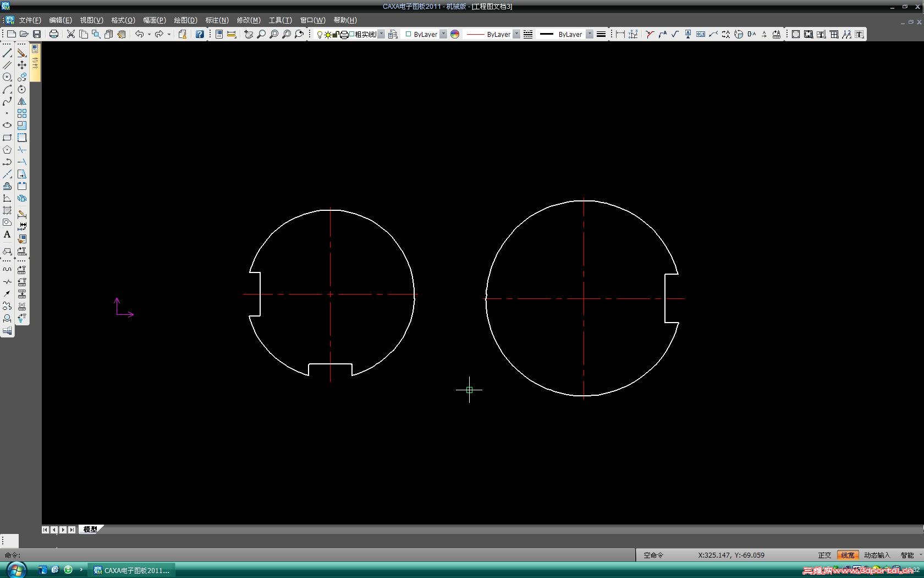Toggle layer on/off light bulb icon
Image resolution: width=924 pixels, height=578 pixels.
(320, 35)
